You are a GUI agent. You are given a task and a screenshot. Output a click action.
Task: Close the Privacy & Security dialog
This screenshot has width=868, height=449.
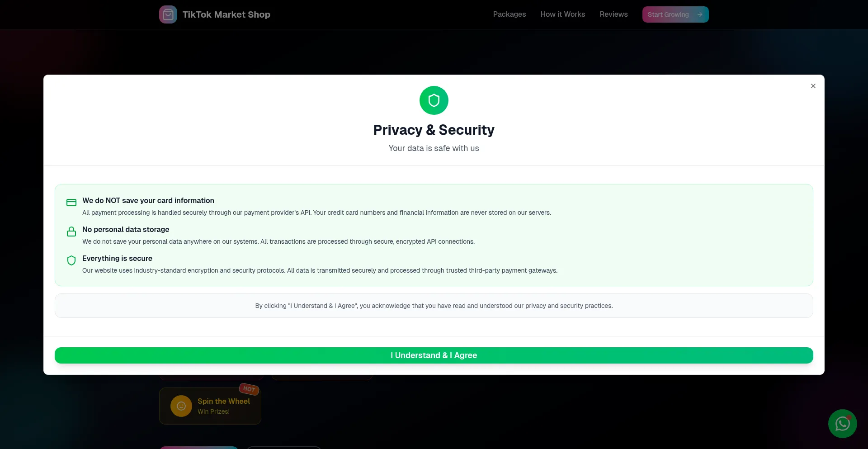(813, 86)
